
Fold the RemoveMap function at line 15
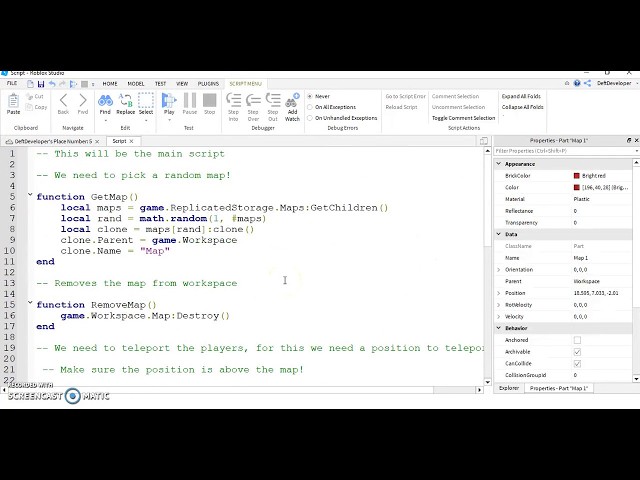click(x=30, y=303)
